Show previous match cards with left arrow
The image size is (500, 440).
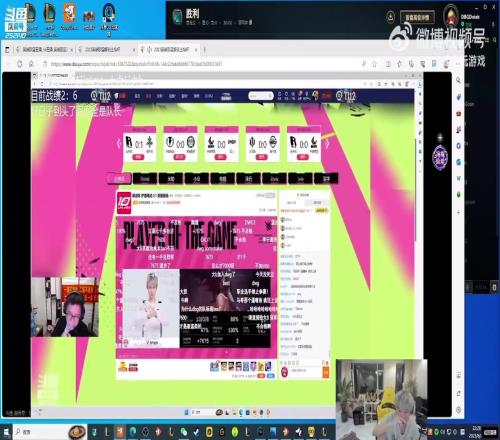pyautogui.click(x=118, y=144)
